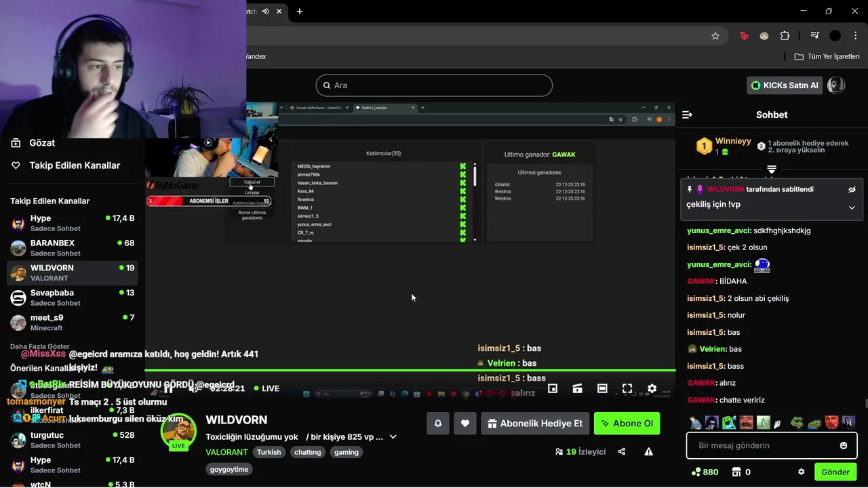The height and width of the screenshot is (488, 868).
Task: Buy KICKs with KICKs Satın Al
Action: [x=785, y=85]
